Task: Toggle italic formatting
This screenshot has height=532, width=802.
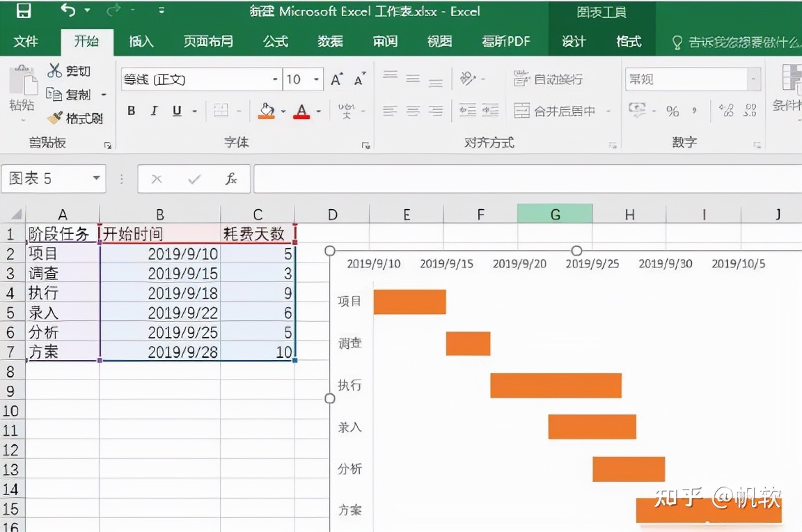Action: pyautogui.click(x=154, y=111)
